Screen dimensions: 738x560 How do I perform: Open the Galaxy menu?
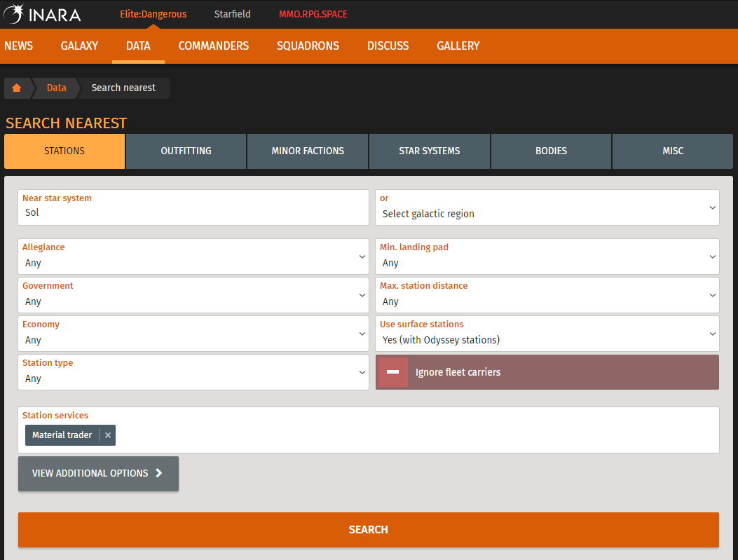coord(79,46)
